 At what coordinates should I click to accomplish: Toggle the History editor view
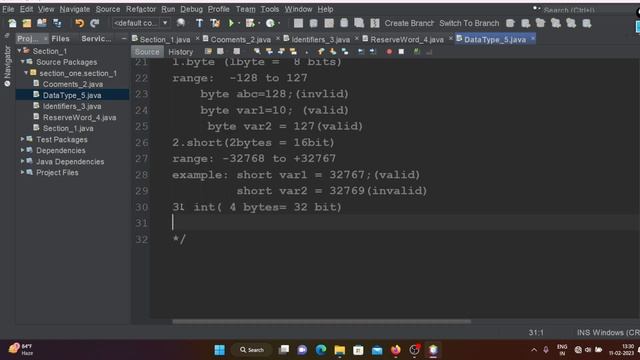(x=180, y=52)
